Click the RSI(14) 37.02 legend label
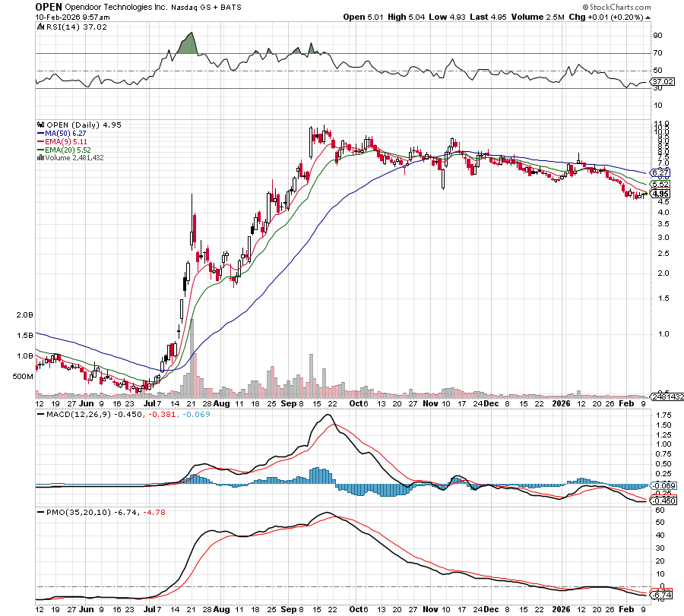This screenshot has height=616, width=684. click(76, 27)
